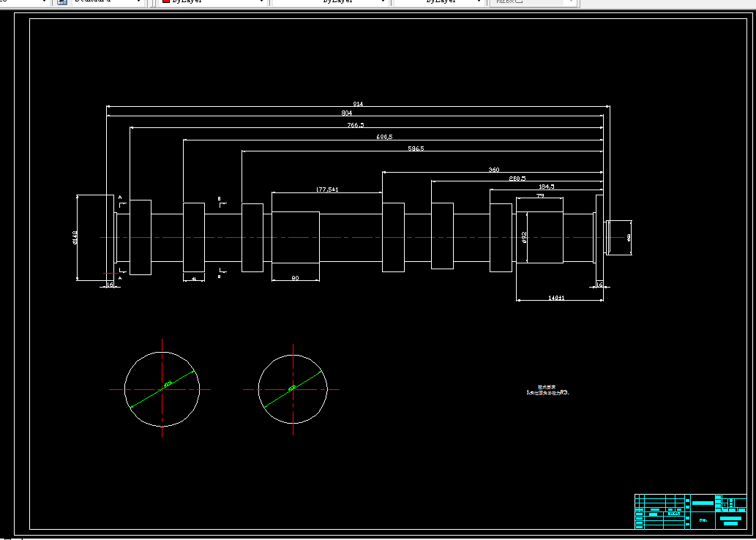Select the technical requirements note mentioning R3
This screenshot has height=540, width=756.
point(547,390)
